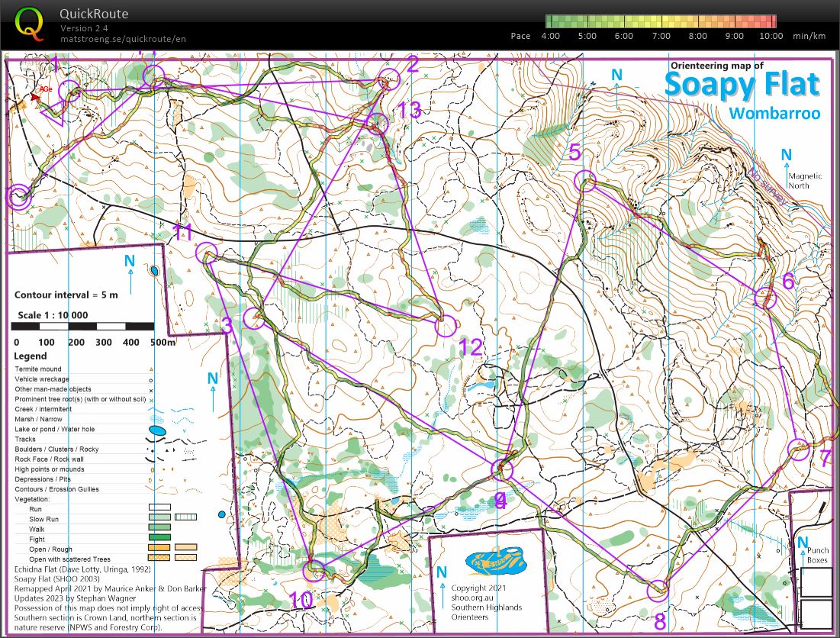Click the Punch Boxes label

(x=817, y=556)
